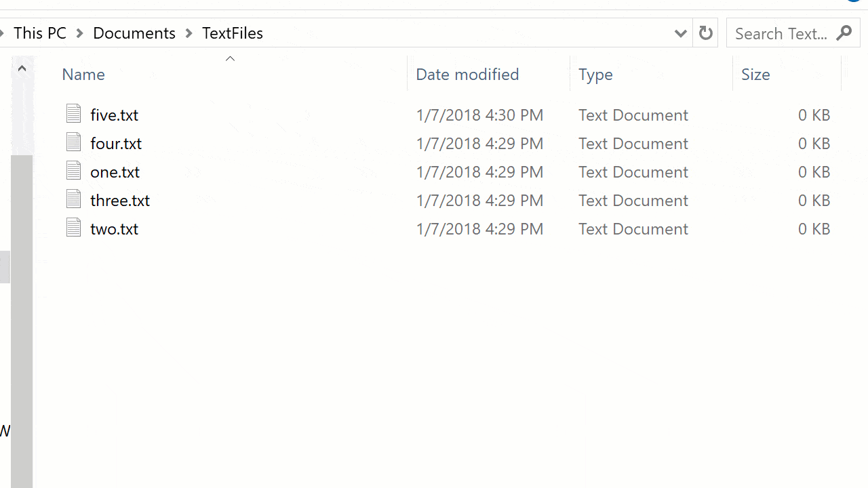
Task: Open the address bar history dropdown
Action: [680, 33]
